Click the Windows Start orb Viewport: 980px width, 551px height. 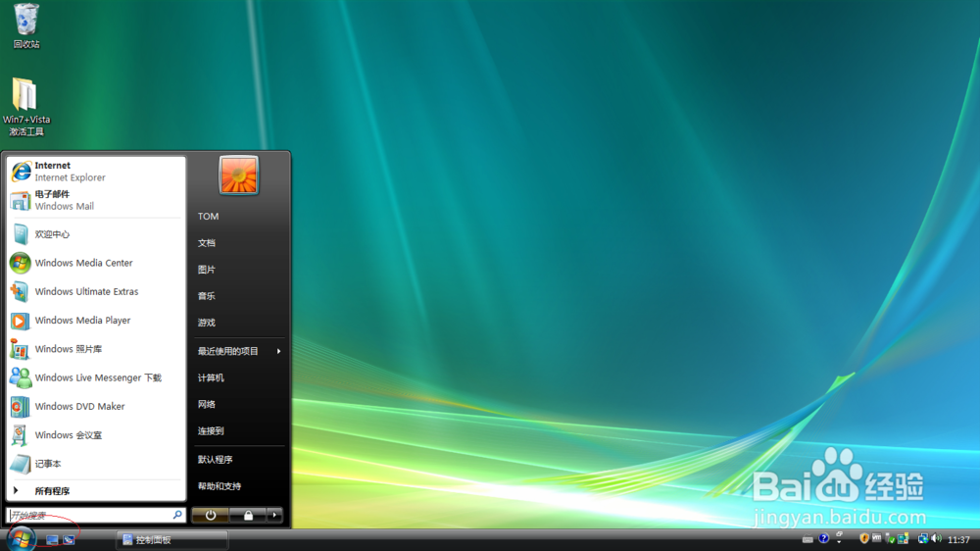pos(21,538)
